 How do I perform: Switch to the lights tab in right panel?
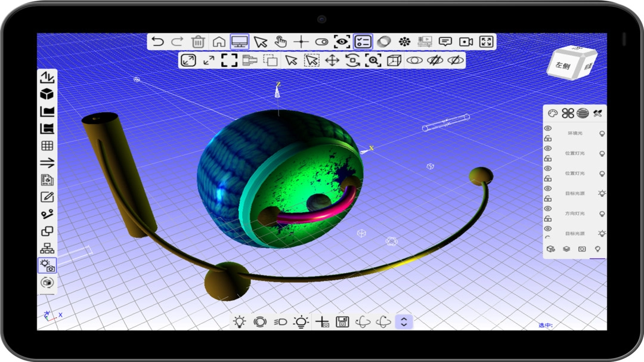pyautogui.click(x=597, y=249)
